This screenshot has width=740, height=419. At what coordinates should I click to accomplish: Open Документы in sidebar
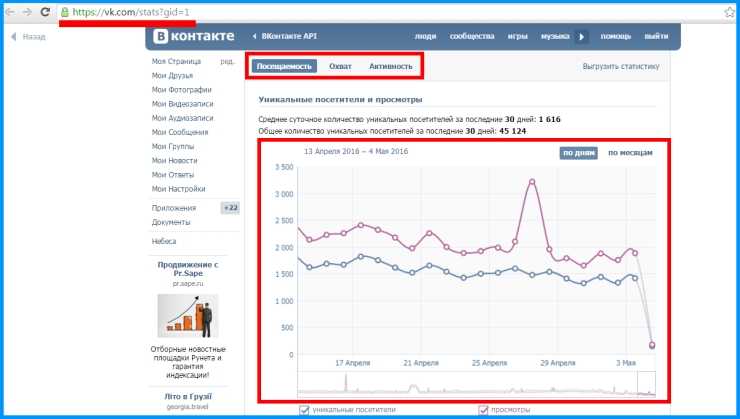(x=171, y=222)
